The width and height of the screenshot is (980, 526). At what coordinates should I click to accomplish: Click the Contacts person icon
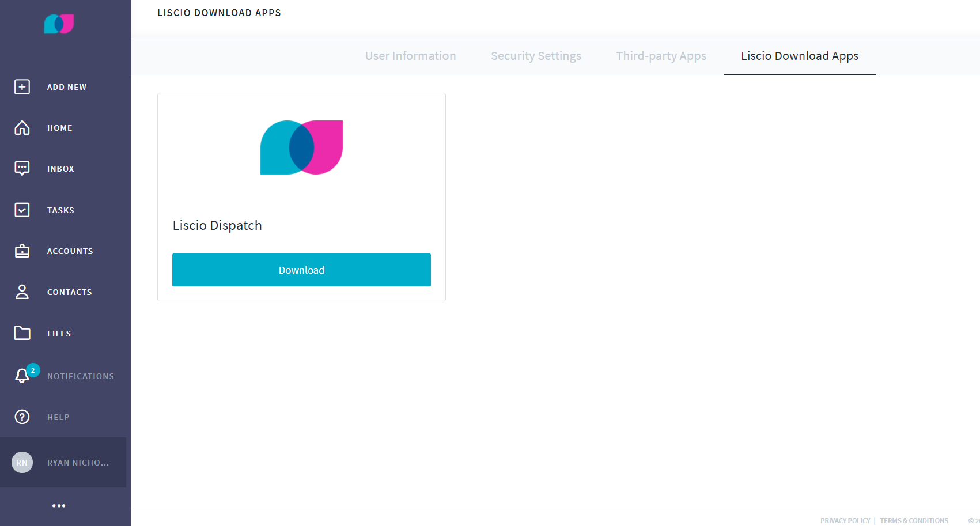22,292
